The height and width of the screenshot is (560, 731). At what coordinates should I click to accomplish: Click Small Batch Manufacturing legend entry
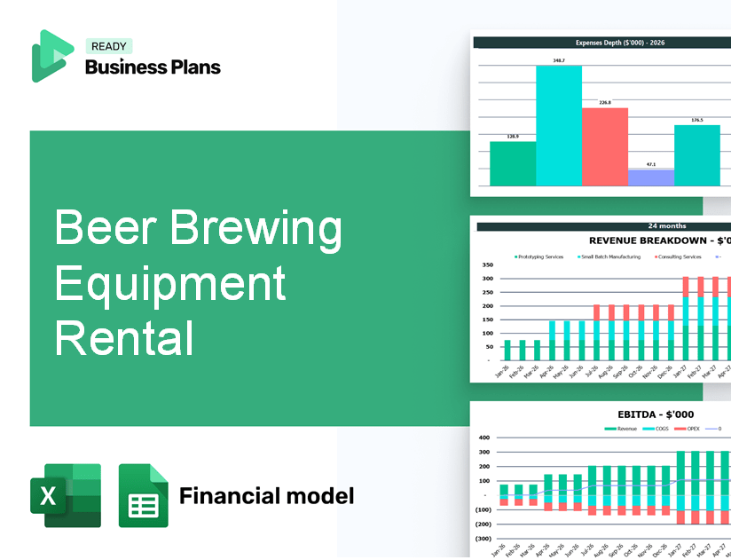[609, 256]
